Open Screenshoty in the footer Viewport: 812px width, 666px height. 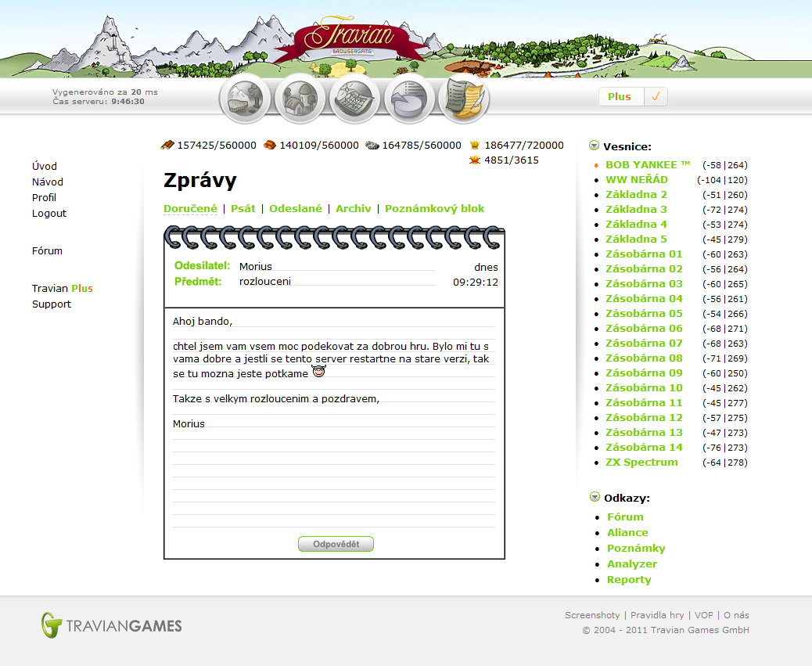(x=592, y=614)
